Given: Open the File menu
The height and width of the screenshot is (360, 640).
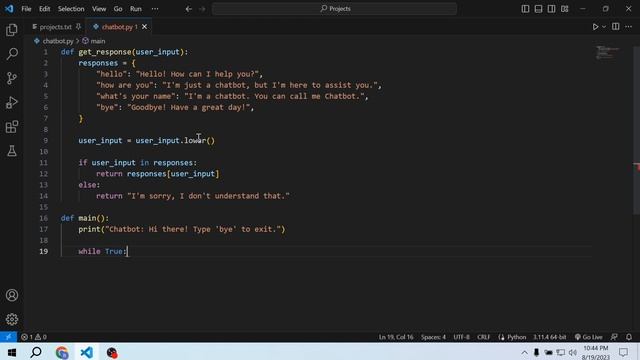Looking at the screenshot, I should tap(27, 9).
